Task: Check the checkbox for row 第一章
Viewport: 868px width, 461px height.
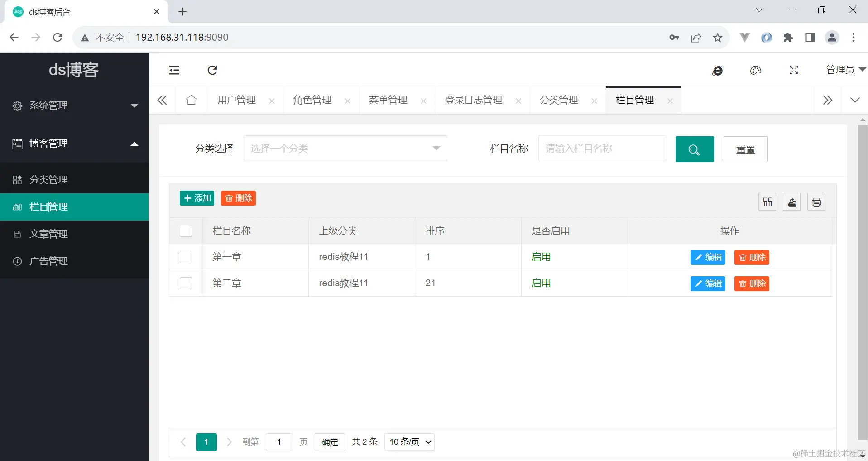Action: coord(186,257)
